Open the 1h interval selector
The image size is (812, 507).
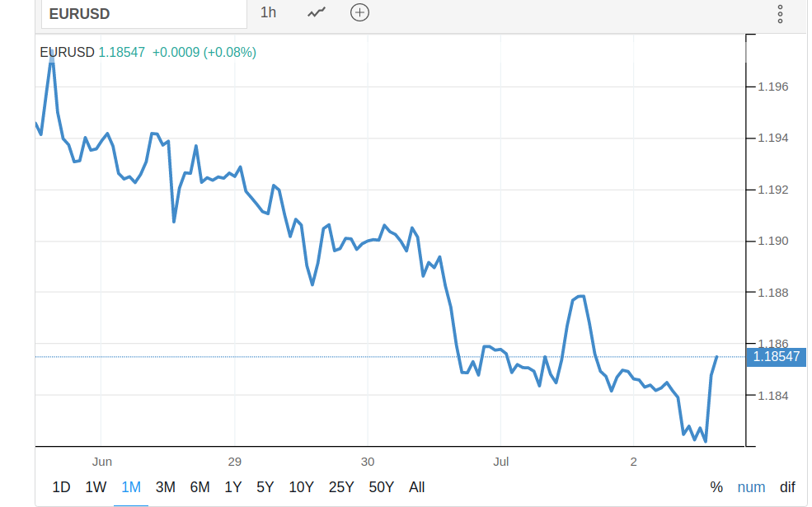tap(268, 12)
